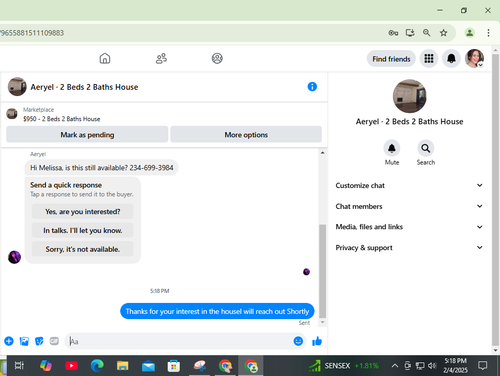Open the account profile picture menu
Screen dimensions: 500x376
coord(474,58)
